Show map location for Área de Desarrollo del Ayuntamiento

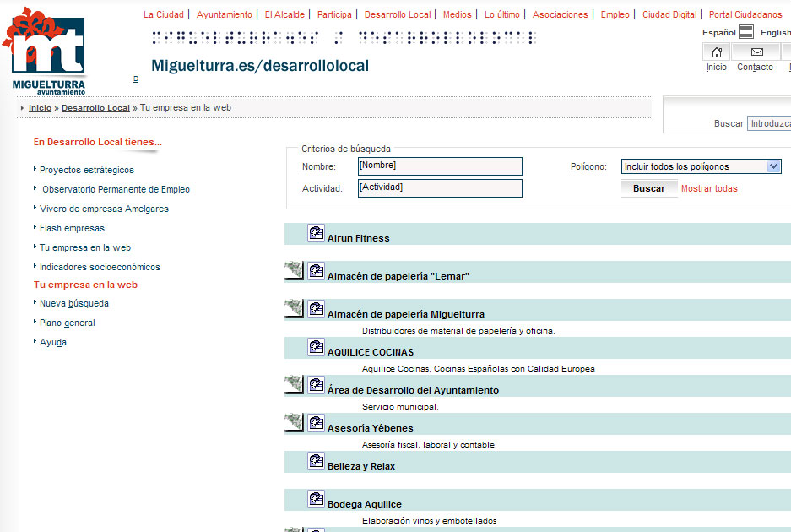[294, 384]
